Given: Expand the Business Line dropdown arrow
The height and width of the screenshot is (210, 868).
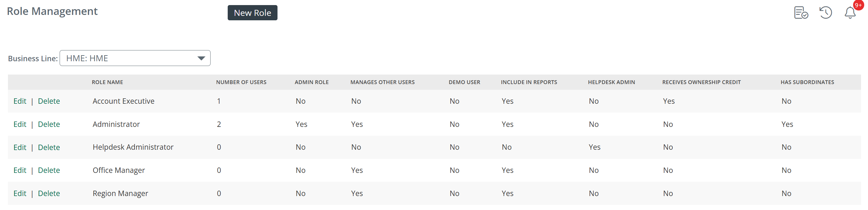Looking at the screenshot, I should coord(201,58).
